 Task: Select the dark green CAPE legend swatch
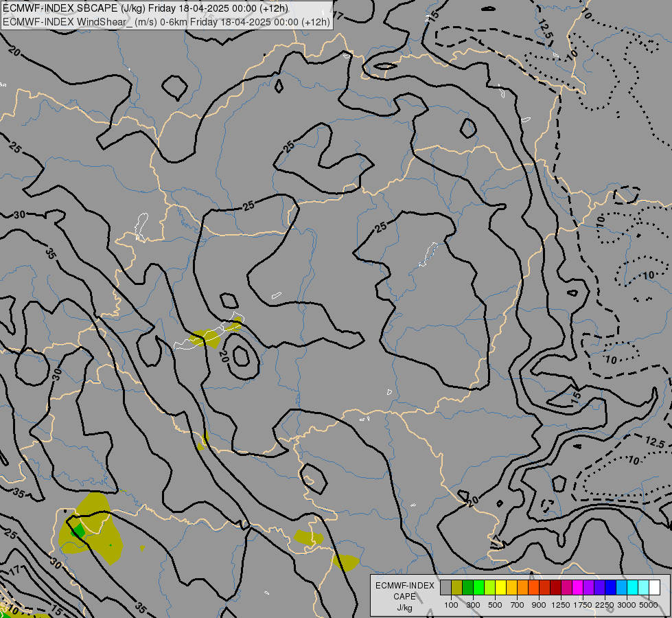point(467,588)
